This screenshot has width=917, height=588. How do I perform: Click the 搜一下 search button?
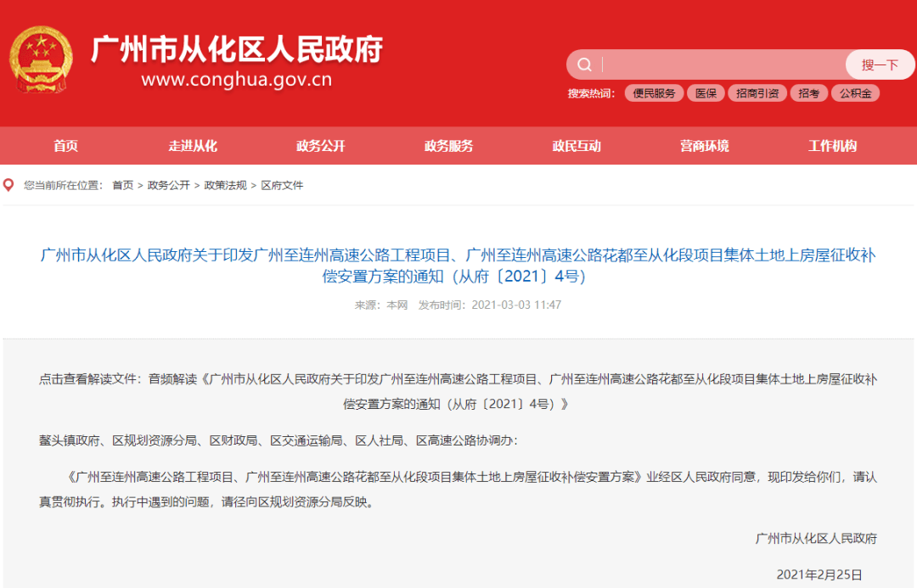pyautogui.click(x=880, y=64)
